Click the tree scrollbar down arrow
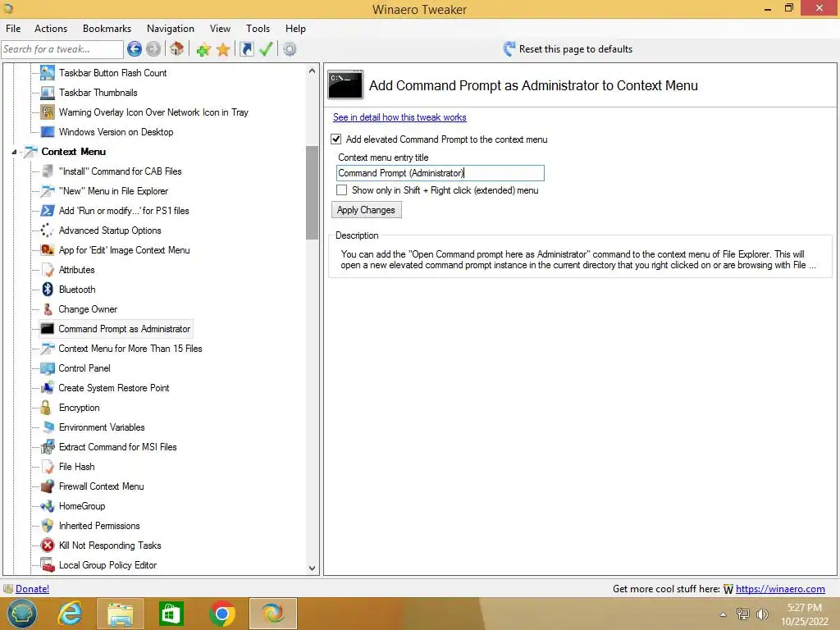 tap(313, 568)
